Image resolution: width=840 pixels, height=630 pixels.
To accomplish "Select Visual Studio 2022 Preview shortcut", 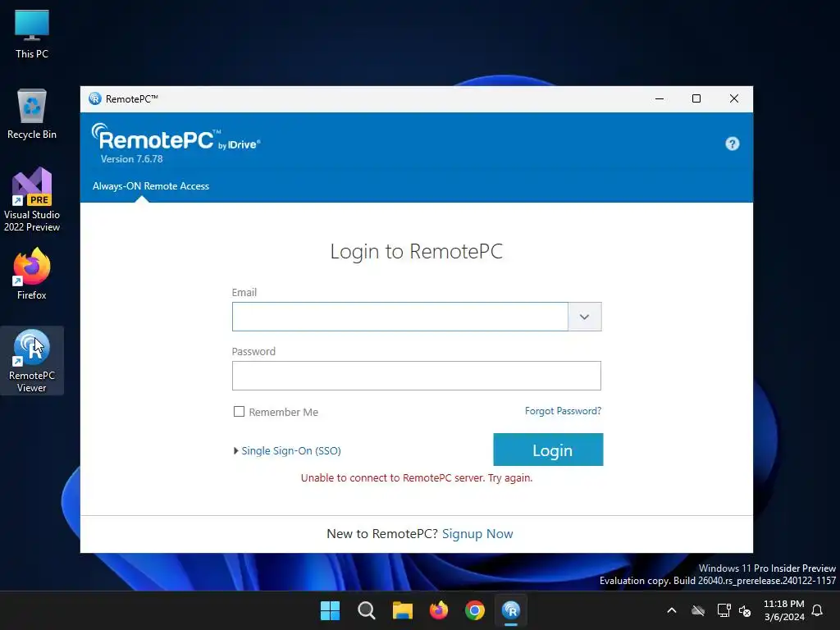I will 32,199.
